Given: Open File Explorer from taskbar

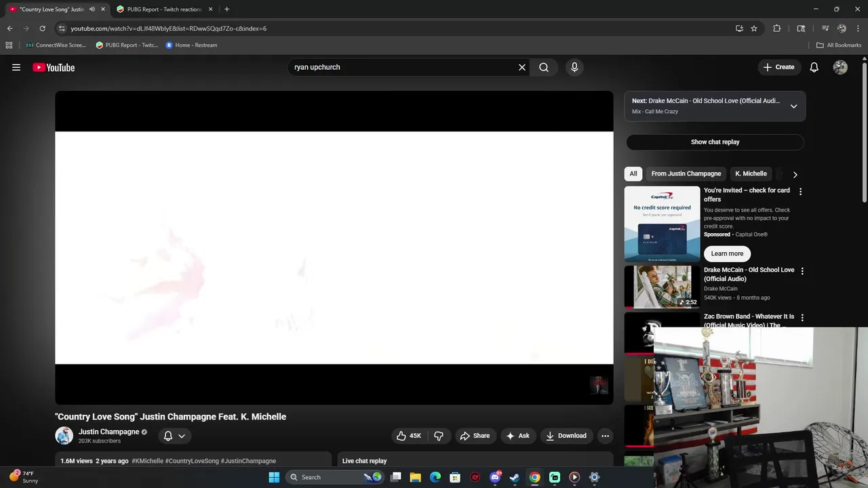Looking at the screenshot, I should tap(415, 477).
